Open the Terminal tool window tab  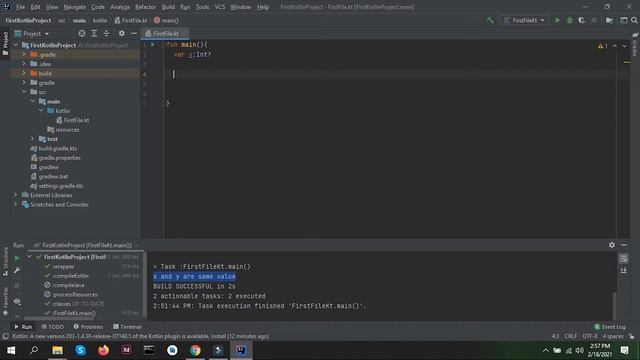tap(127, 327)
